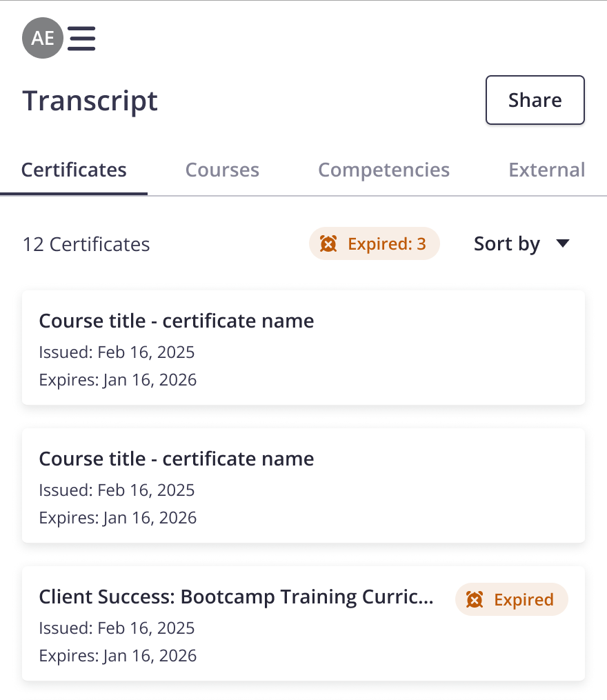607x700 pixels.
Task: Click first card's Expires: Jan 16, 2026 text
Action: click(117, 380)
